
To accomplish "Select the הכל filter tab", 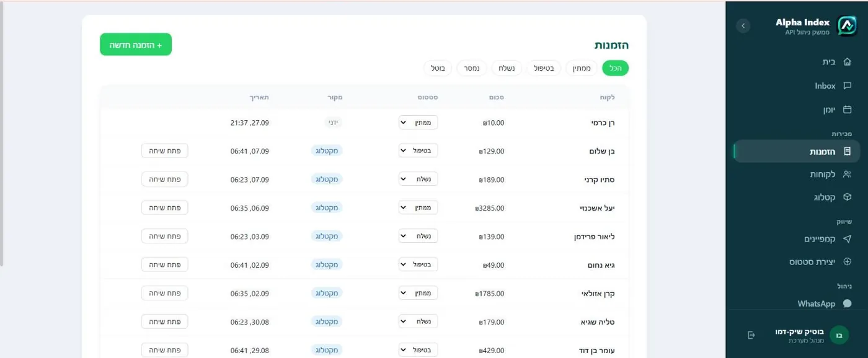I will point(615,68).
